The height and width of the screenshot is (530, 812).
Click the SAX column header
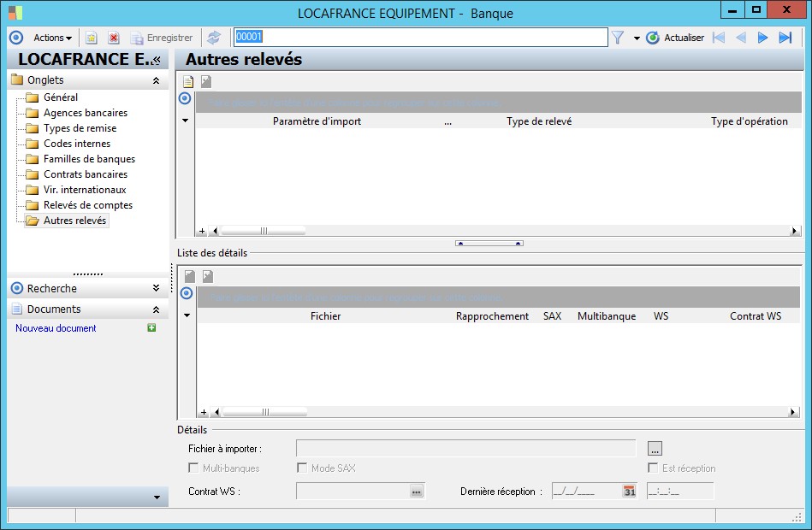552,316
